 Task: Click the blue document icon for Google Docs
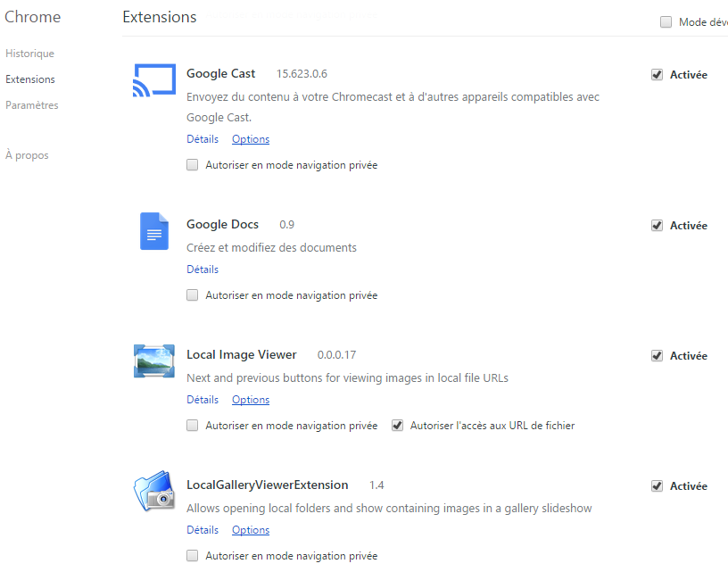pyautogui.click(x=153, y=231)
